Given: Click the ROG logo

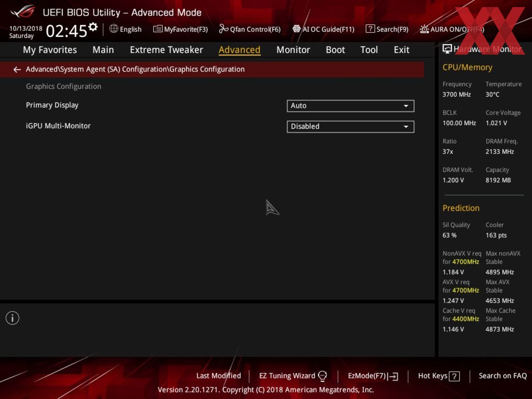Looking at the screenshot, I should [x=23, y=12].
